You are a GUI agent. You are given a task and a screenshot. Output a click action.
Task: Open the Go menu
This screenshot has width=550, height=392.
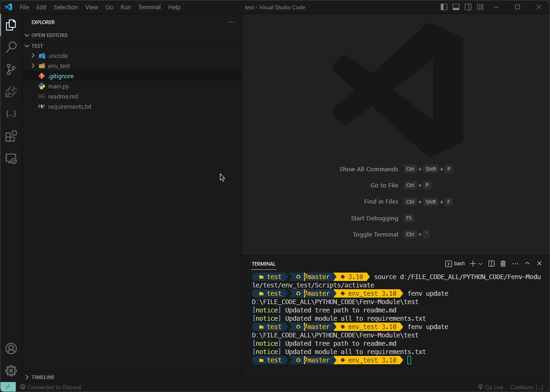109,7
